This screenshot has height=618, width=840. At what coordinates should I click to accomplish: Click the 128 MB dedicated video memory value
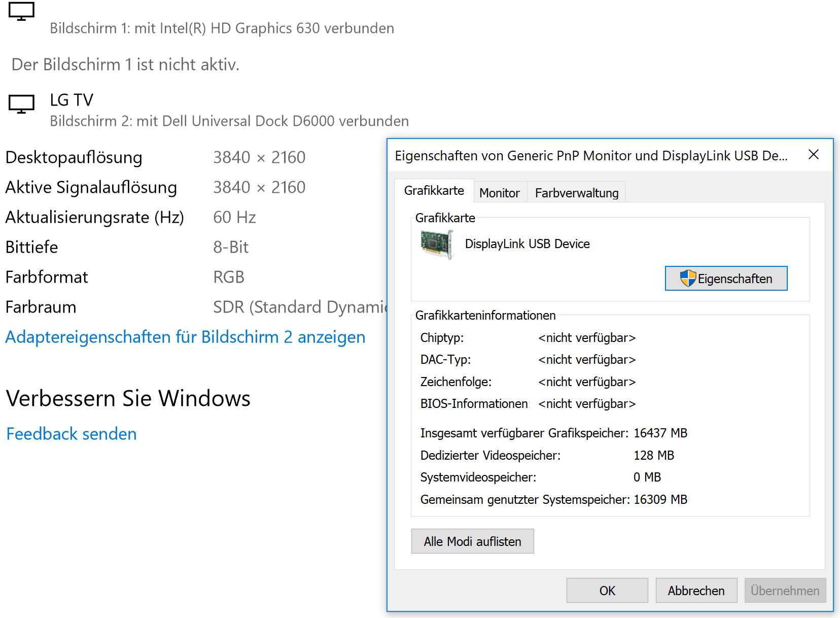click(654, 456)
